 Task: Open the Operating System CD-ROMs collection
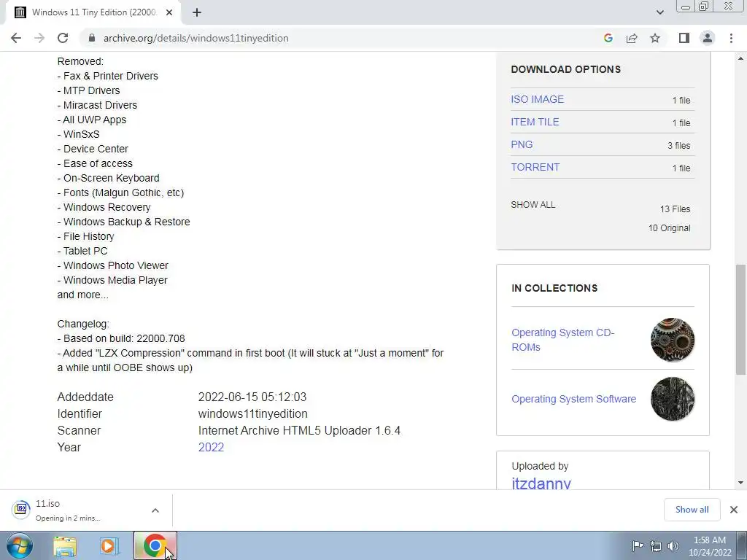[562, 340]
